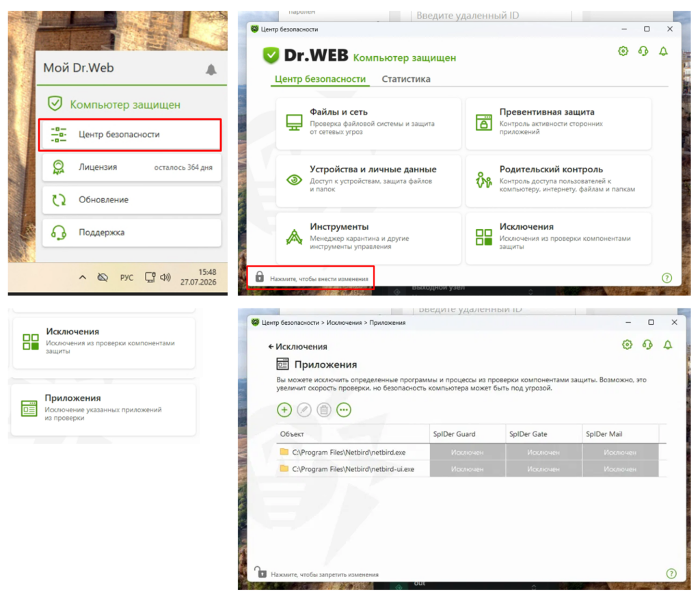This screenshot has height=599, width=700.
Task: Click the pencil edit exclusion icon
Action: pos(304,410)
